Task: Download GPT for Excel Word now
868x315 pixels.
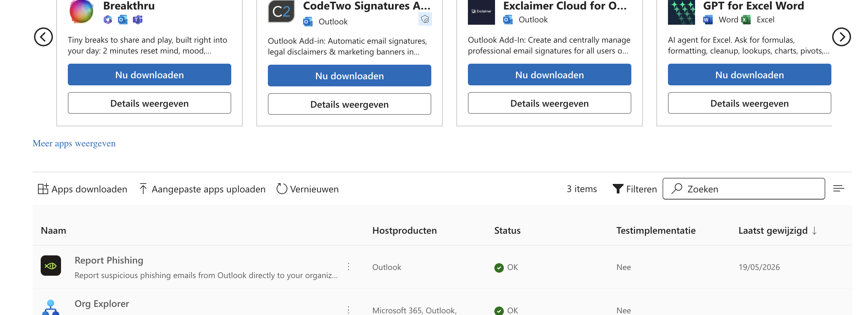Action: pyautogui.click(x=750, y=75)
